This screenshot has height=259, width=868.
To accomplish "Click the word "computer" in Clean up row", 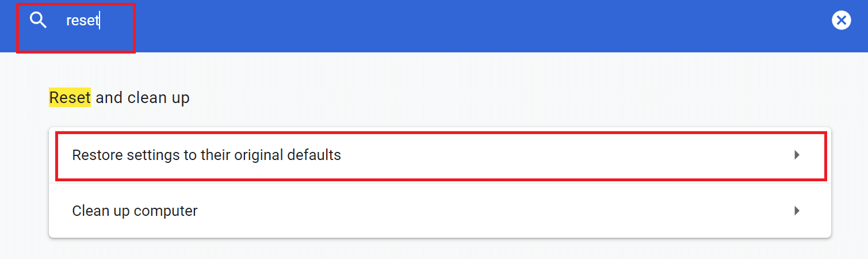I will coord(166,211).
